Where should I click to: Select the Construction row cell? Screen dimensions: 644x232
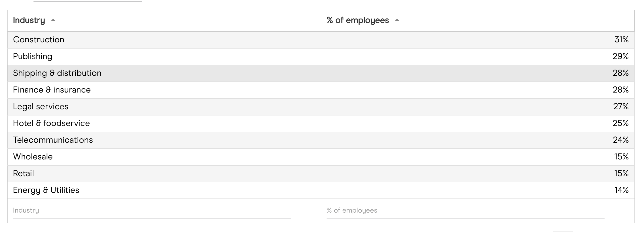point(39,40)
